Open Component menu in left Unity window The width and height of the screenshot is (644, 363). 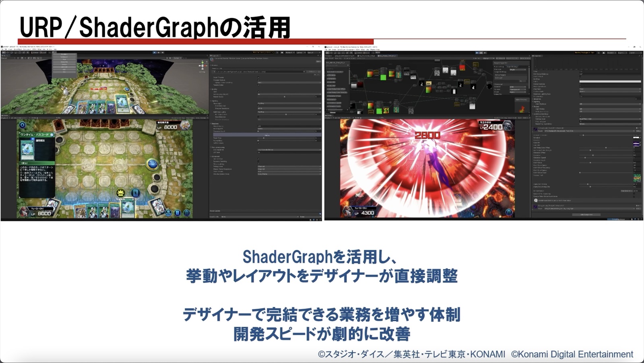(x=27, y=49)
